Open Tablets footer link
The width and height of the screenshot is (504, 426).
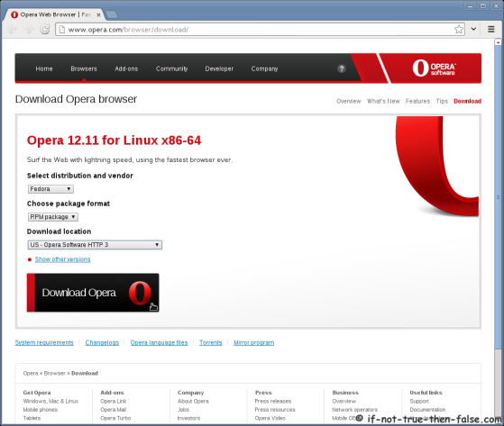pyautogui.click(x=32, y=418)
